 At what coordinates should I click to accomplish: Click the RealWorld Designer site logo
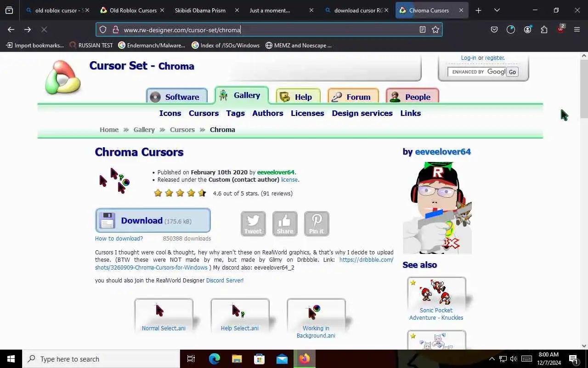(63, 77)
